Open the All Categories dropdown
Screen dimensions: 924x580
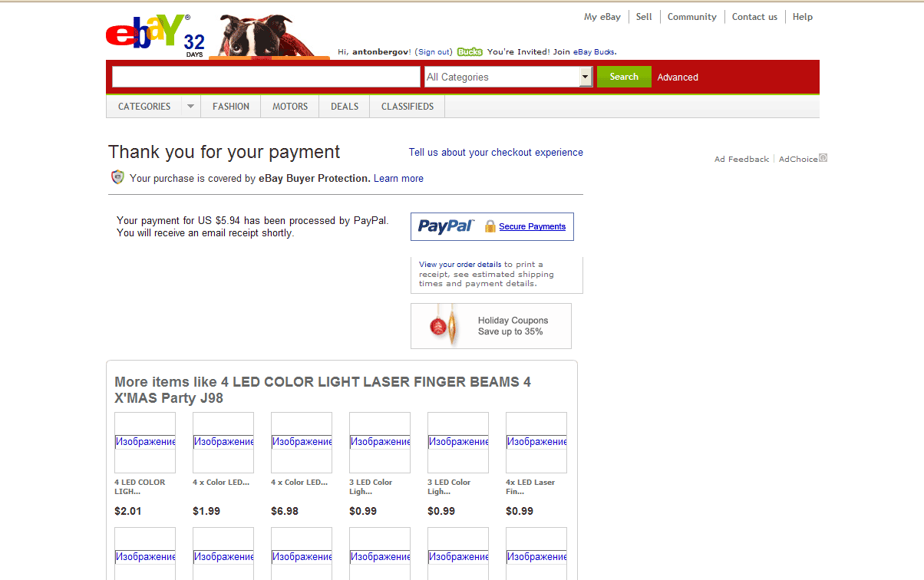click(x=584, y=77)
